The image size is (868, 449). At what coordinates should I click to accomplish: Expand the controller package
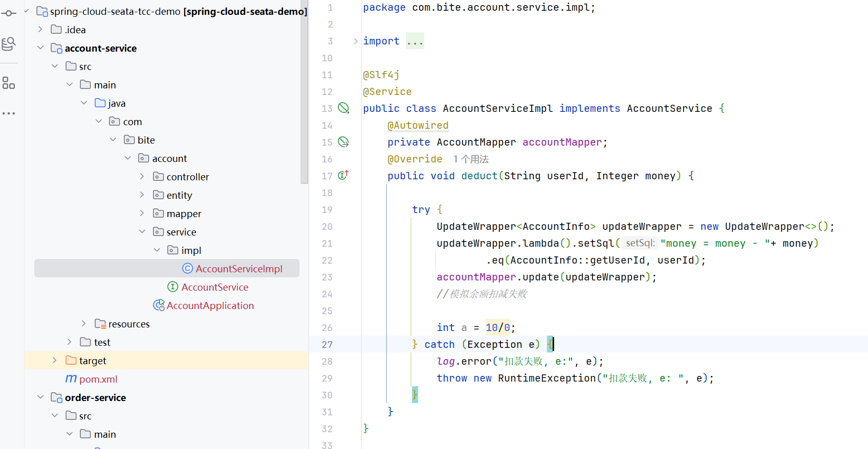[x=142, y=176]
